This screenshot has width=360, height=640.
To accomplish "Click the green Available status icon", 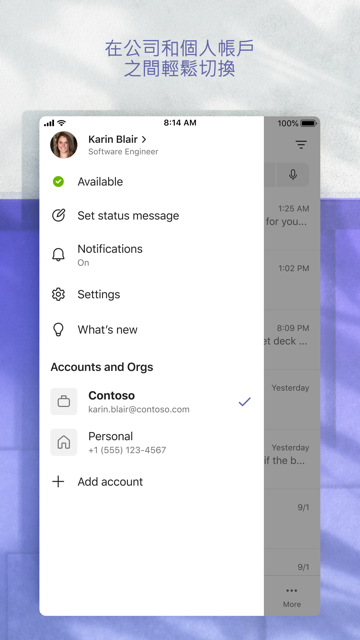I will coord(58,181).
